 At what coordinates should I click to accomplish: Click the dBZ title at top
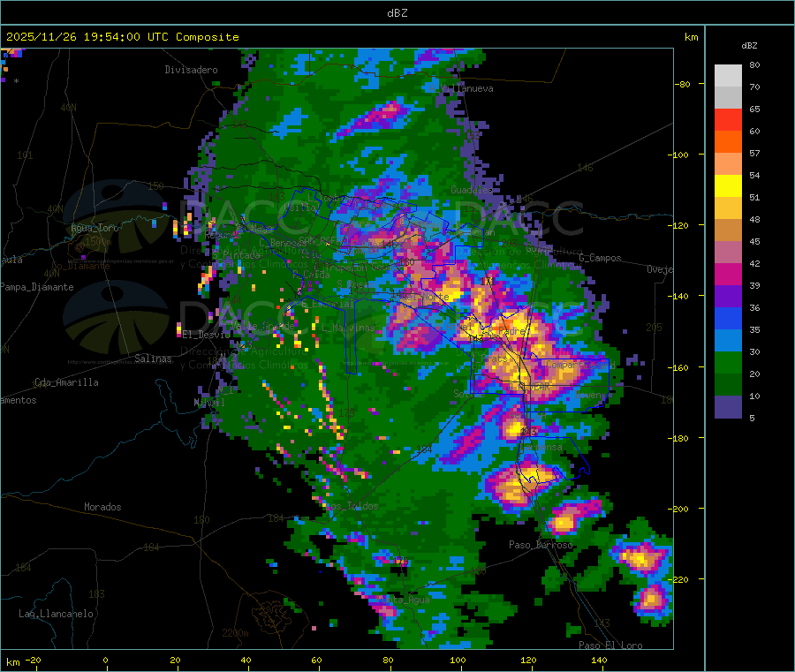click(397, 13)
